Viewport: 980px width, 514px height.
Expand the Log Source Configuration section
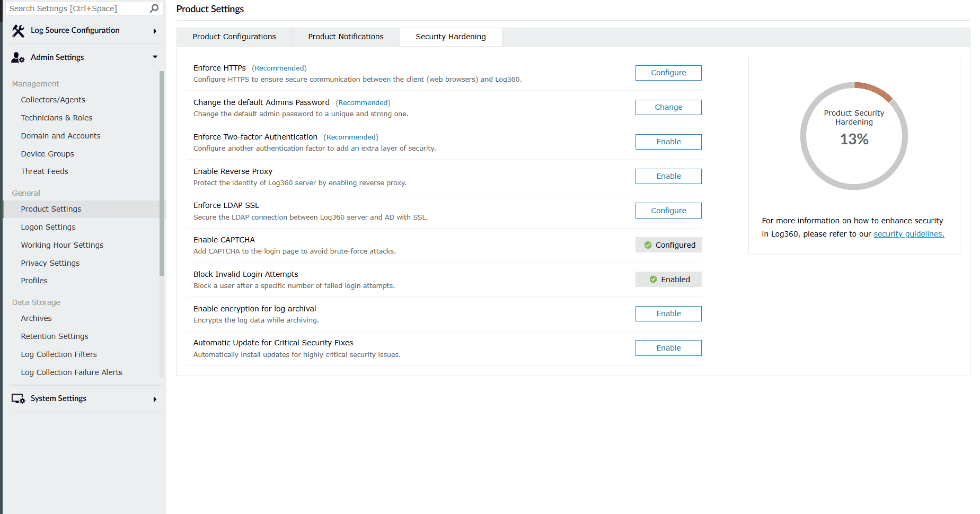click(155, 31)
